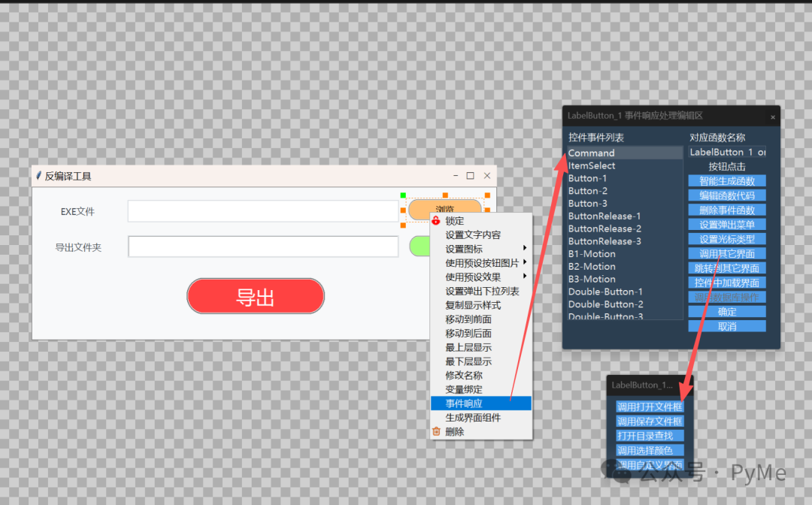The width and height of the screenshot is (812, 505).
Task: Click the green corner handle of selected button
Action: (x=403, y=195)
